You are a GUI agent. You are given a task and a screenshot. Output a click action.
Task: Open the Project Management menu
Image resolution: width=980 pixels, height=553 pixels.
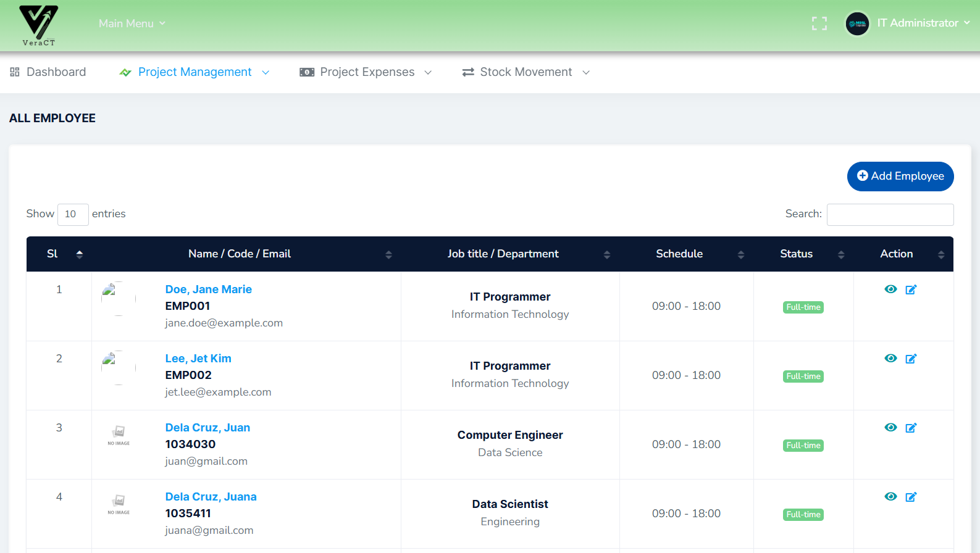pyautogui.click(x=195, y=72)
